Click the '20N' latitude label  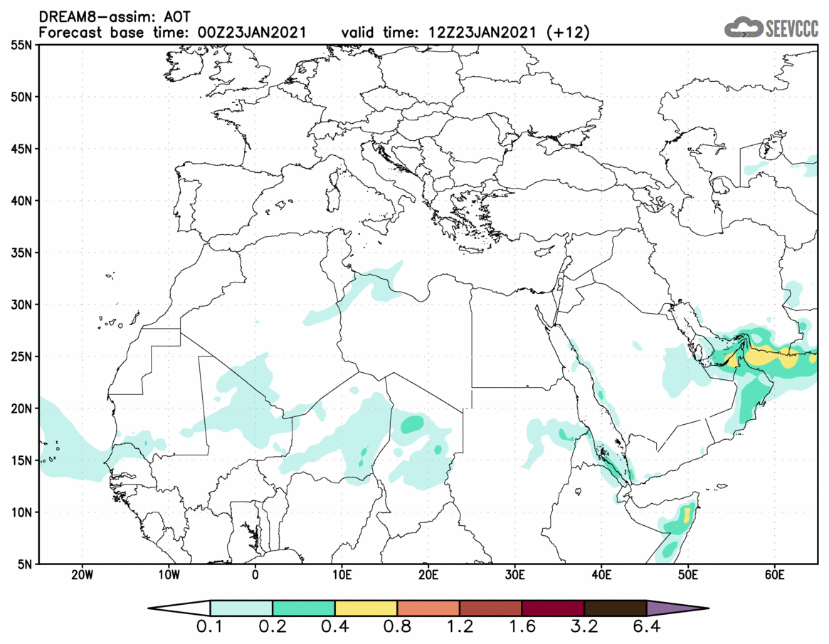point(21,408)
